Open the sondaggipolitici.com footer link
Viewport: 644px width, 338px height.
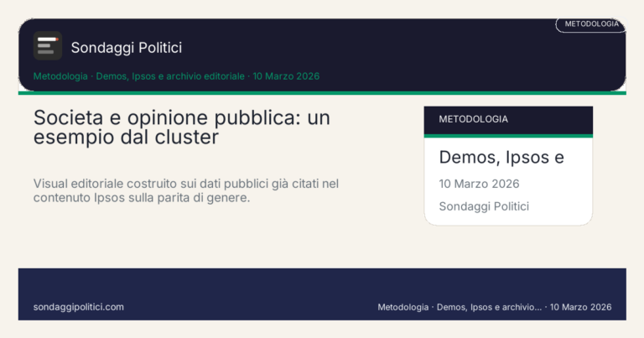coord(79,307)
